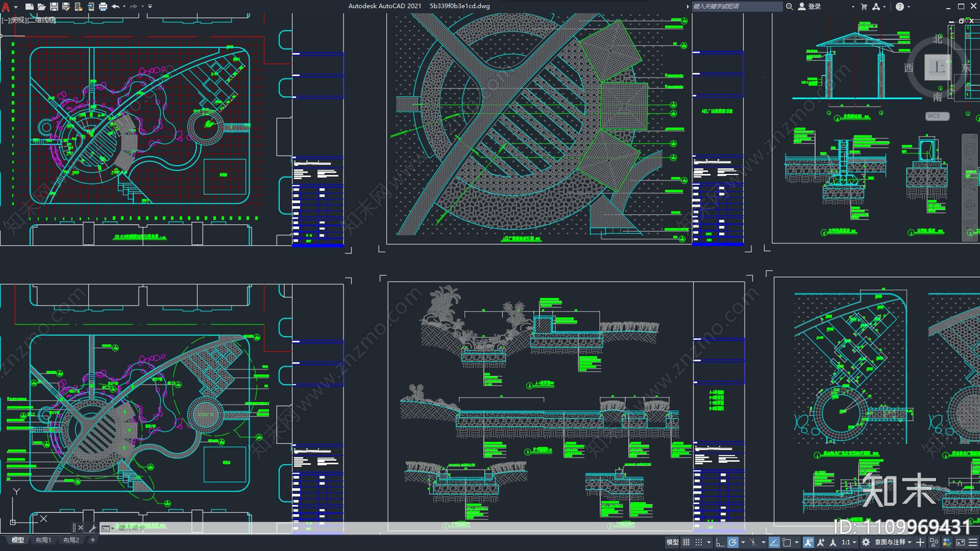Image resolution: width=980 pixels, height=551 pixels.
Task: Switch to 布局2 layout tab
Action: point(71,540)
